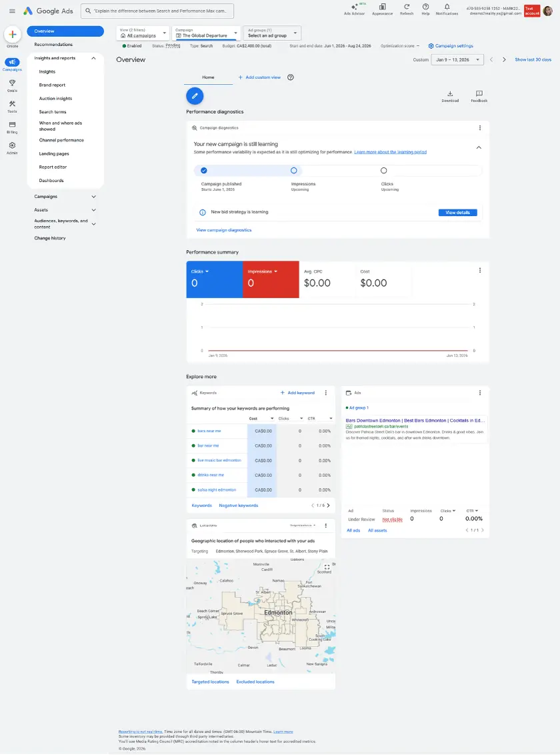Click the Google Ads logo
Viewport: 560px width, 755px height.
click(48, 11)
